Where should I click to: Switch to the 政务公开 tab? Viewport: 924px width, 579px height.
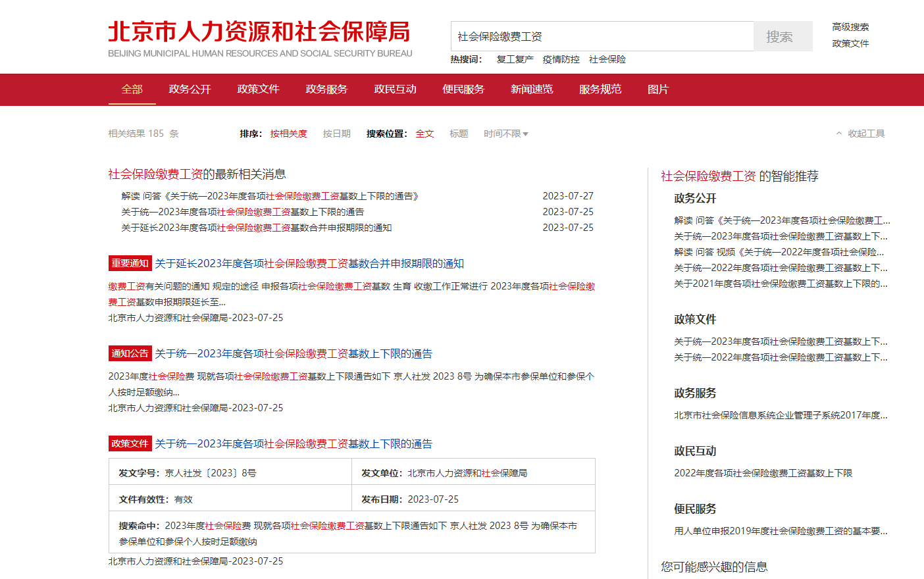coord(190,89)
